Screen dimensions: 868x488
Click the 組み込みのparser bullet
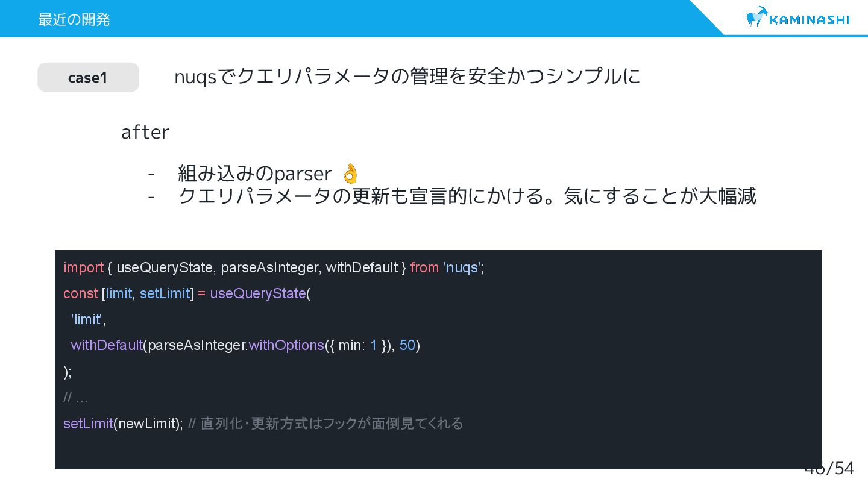pyautogui.click(x=254, y=174)
